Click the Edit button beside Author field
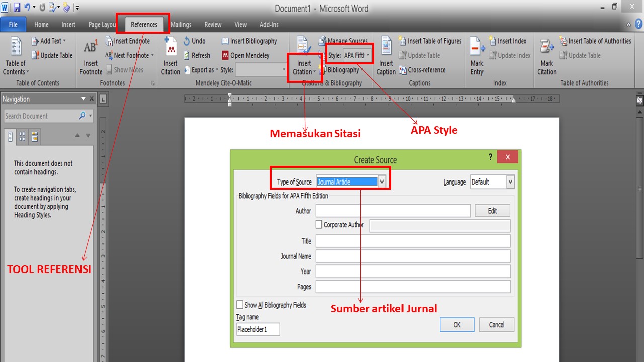The height and width of the screenshot is (362, 644). pyautogui.click(x=492, y=210)
